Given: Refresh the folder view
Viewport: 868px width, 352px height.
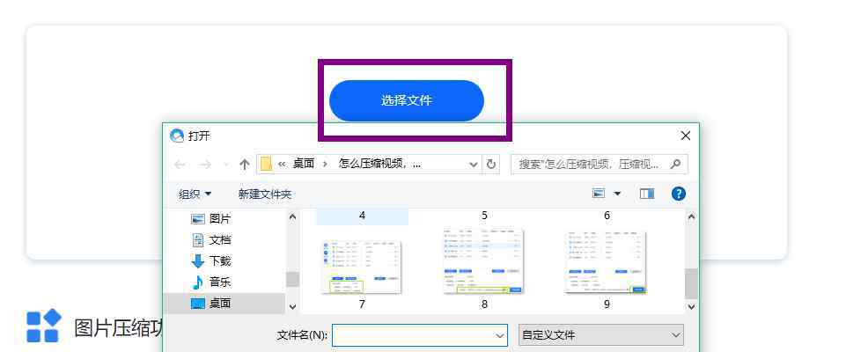Looking at the screenshot, I should point(490,165).
